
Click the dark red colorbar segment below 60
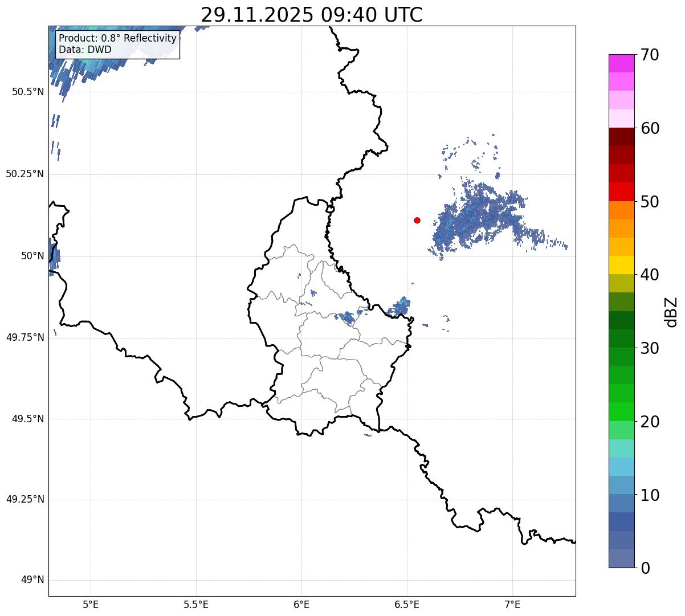tap(621, 137)
